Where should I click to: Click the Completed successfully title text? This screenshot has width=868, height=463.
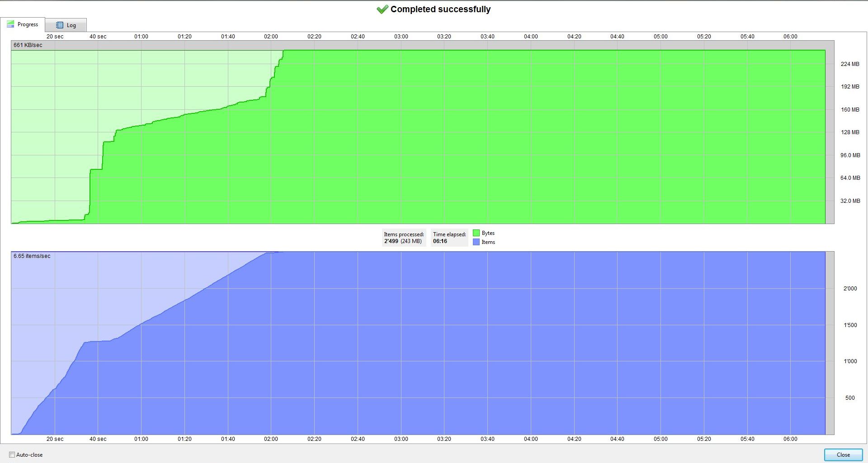click(x=440, y=9)
